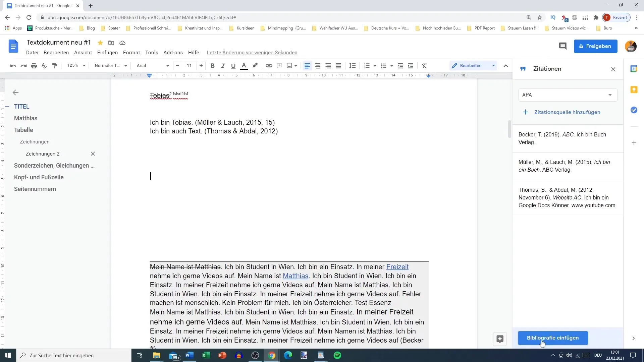
Task: Open the Einfügen menu
Action: (x=107, y=53)
